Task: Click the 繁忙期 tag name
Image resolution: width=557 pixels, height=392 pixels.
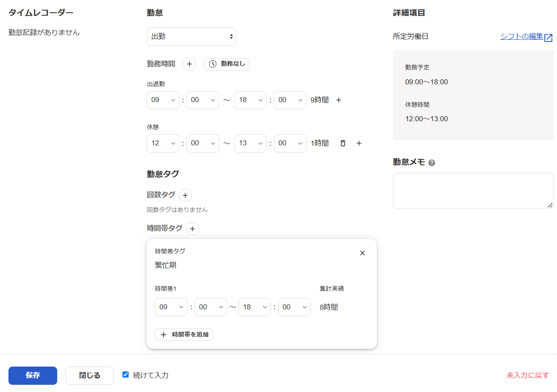Action: pyautogui.click(x=166, y=265)
